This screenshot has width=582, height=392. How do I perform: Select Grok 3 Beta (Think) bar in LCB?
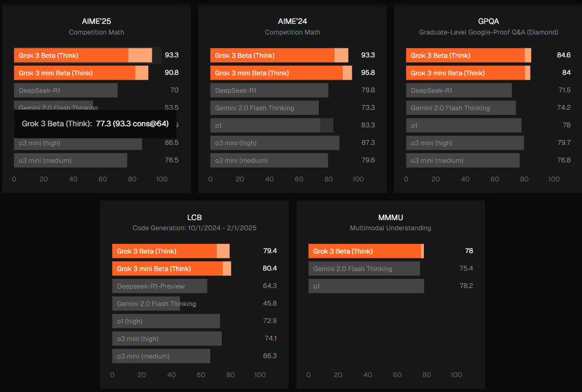(171, 251)
